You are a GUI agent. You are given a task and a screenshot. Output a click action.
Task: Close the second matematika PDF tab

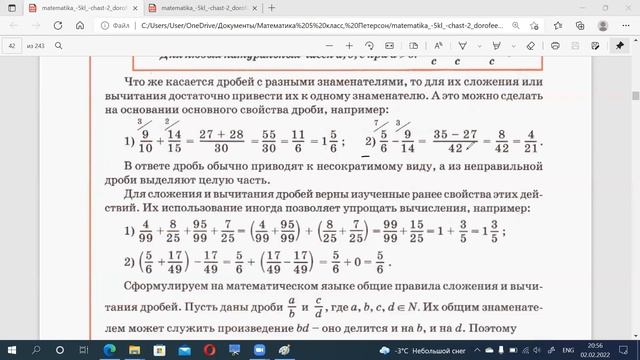click(254, 8)
